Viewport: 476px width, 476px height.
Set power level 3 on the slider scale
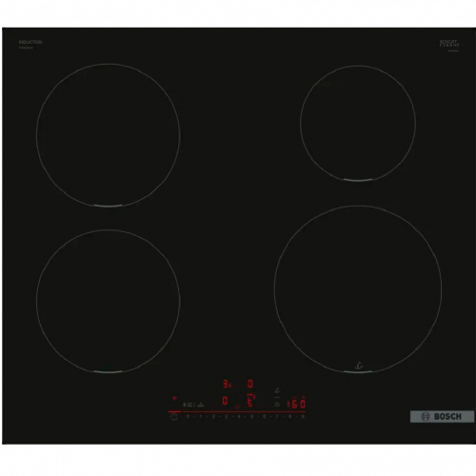pos(227,416)
